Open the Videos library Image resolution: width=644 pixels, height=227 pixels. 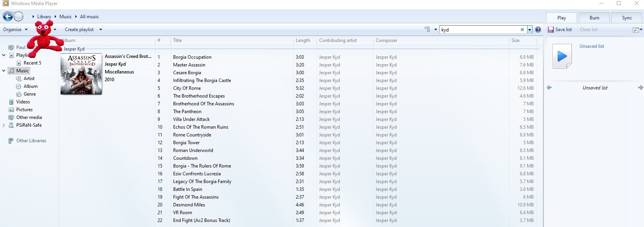tap(23, 102)
